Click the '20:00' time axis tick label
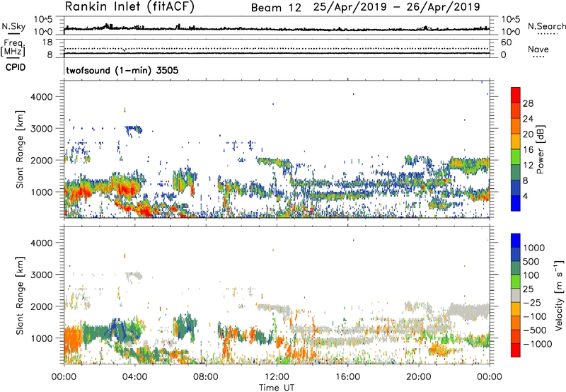 click(x=419, y=377)
